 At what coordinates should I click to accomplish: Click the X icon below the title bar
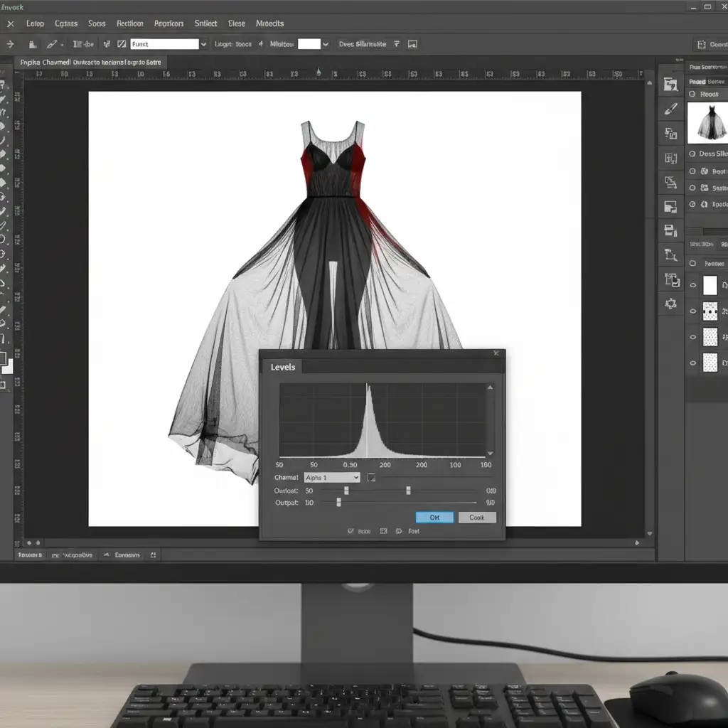tap(10, 23)
